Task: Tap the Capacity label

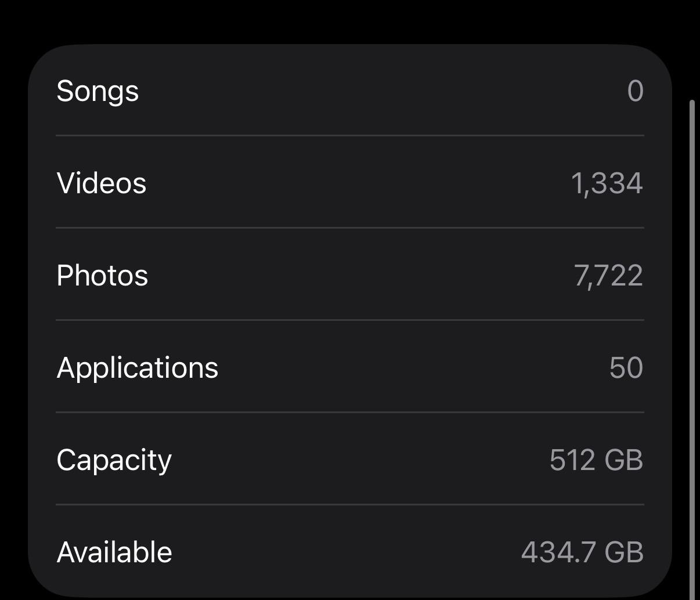Action: coord(114,460)
